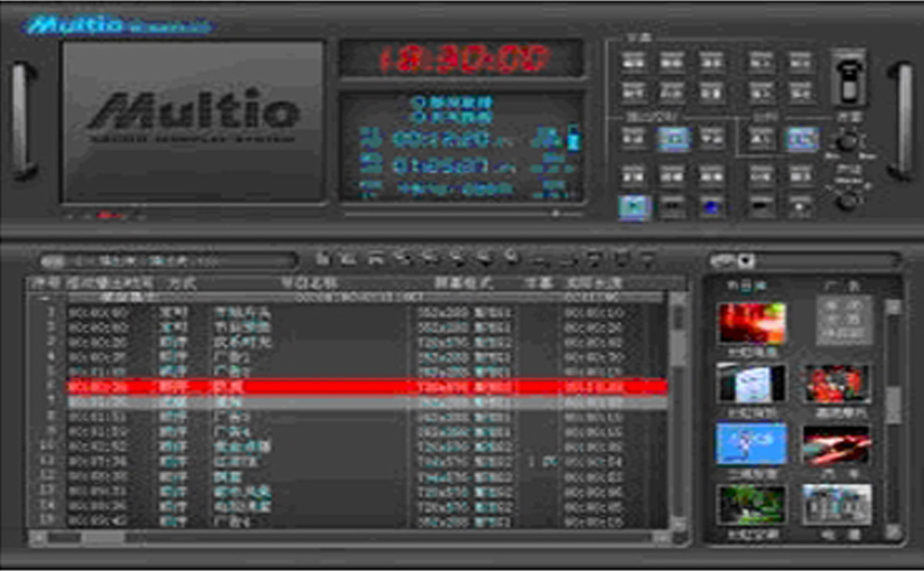Click the 字幕 column header
Viewport: 924px width, 571px height.
click(x=539, y=283)
